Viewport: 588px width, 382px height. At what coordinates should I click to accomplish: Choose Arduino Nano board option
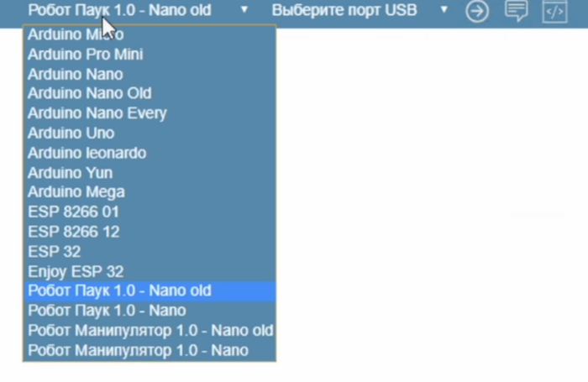tap(75, 74)
